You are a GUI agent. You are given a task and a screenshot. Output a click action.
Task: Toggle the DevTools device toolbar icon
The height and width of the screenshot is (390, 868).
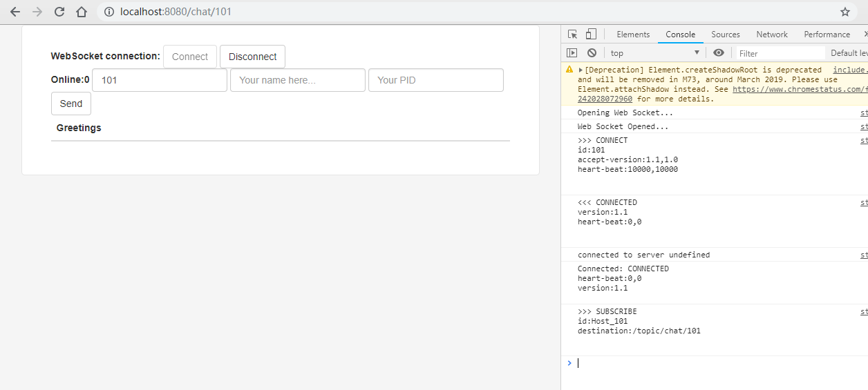point(591,34)
